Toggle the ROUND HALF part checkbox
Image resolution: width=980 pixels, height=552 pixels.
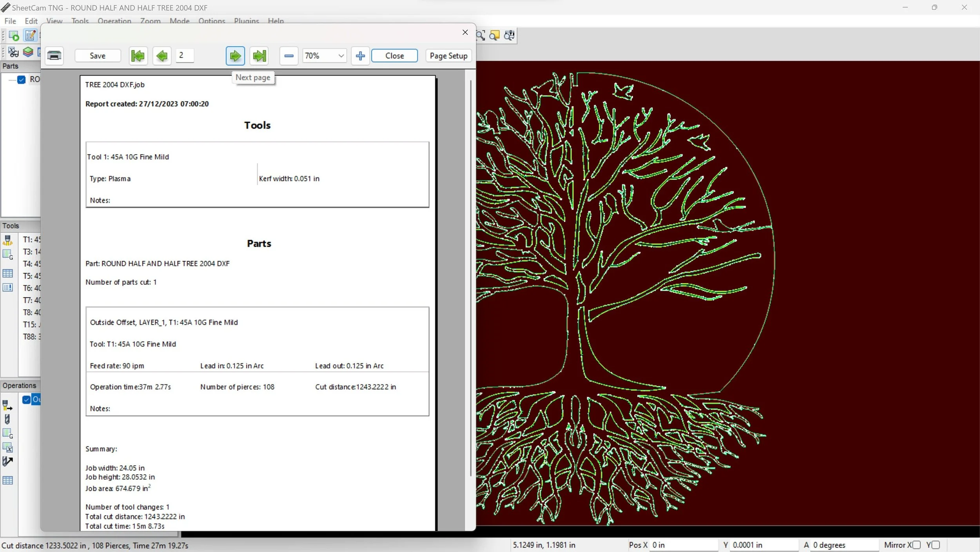(22, 80)
